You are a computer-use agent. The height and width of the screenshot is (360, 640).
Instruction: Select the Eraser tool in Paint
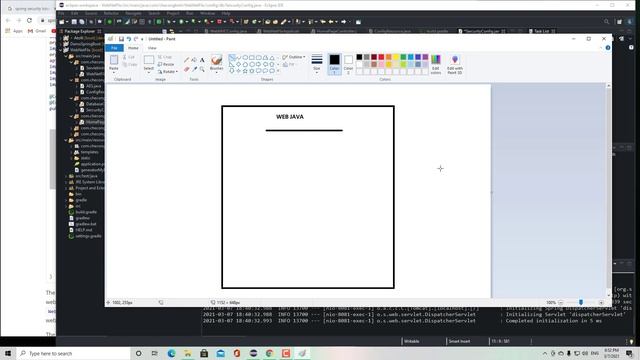click(187, 69)
